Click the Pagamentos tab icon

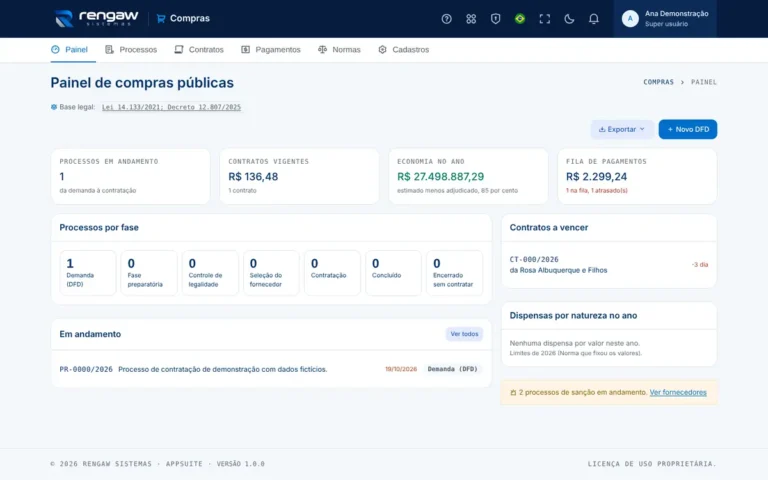(245, 49)
